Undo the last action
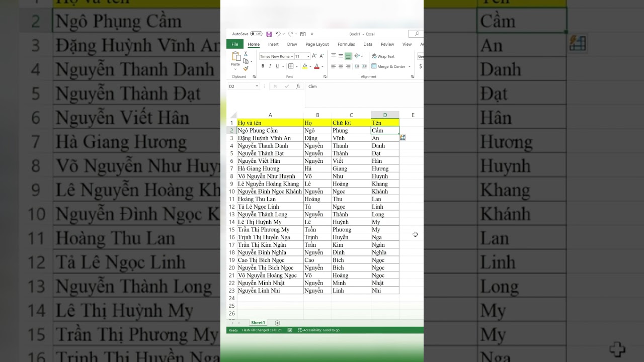 point(277,34)
